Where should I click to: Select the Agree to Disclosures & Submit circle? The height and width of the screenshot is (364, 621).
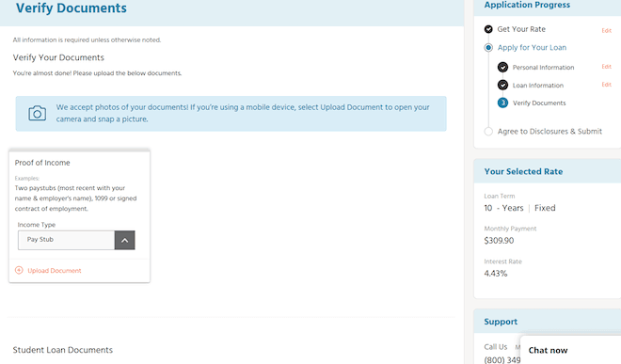tap(488, 132)
